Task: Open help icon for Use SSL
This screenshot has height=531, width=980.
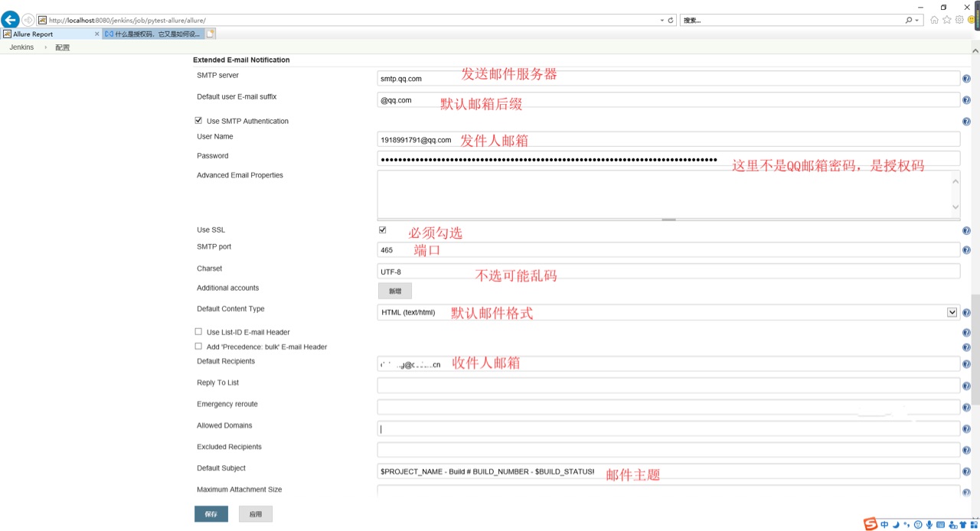Action: 966,231
